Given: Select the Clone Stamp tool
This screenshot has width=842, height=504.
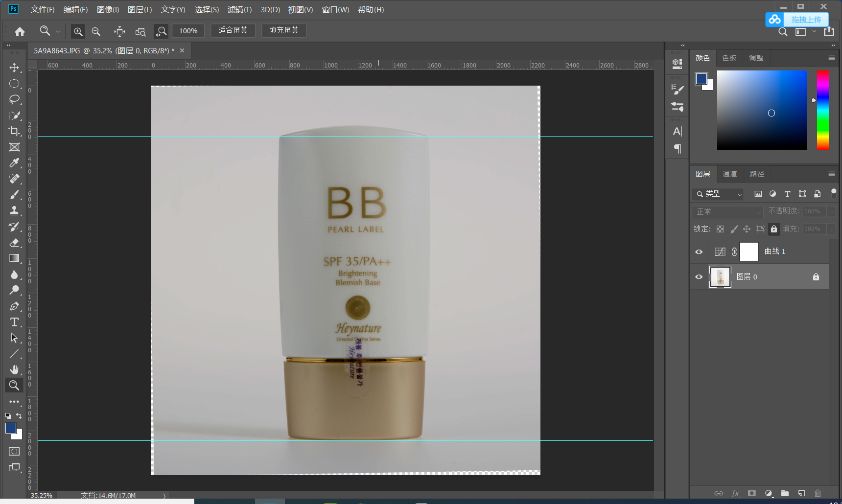Looking at the screenshot, I should pos(14,211).
